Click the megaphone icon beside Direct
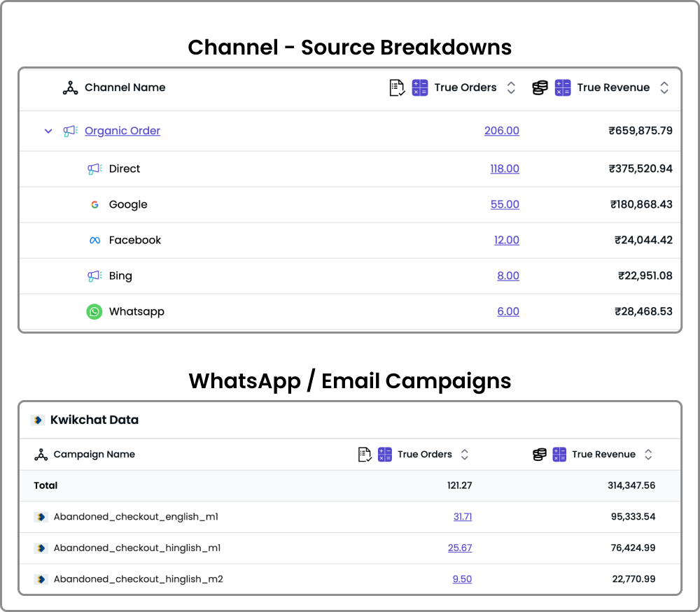This screenshot has width=700, height=612. pos(94,169)
